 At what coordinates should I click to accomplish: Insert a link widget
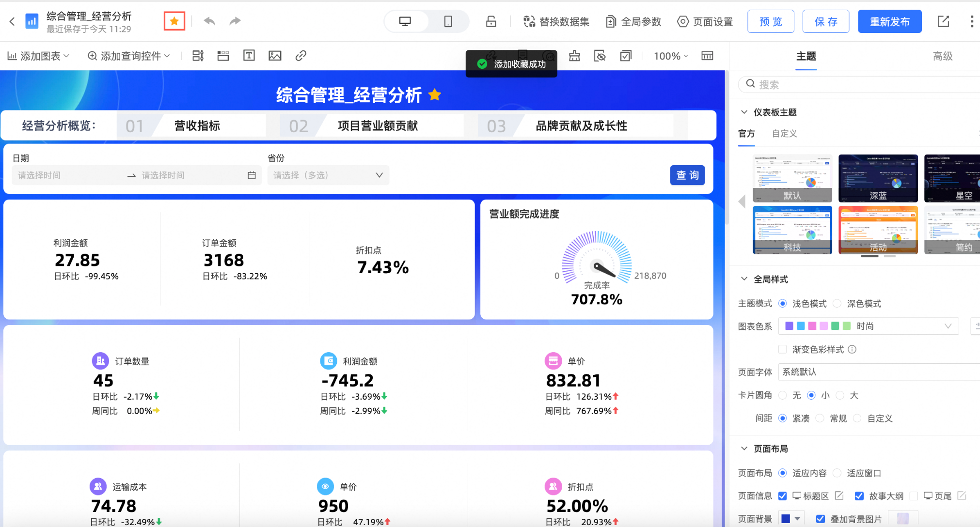click(300, 56)
